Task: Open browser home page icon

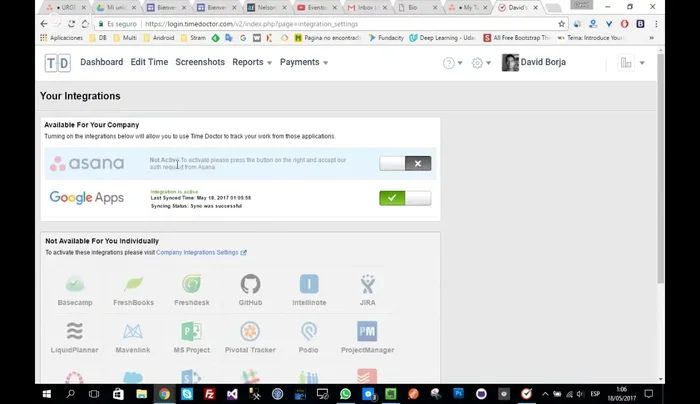Action: click(x=85, y=24)
